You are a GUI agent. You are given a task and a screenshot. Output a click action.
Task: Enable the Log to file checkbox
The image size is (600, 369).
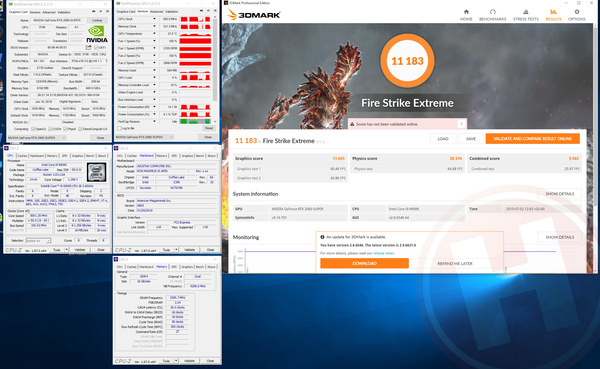coord(119,128)
